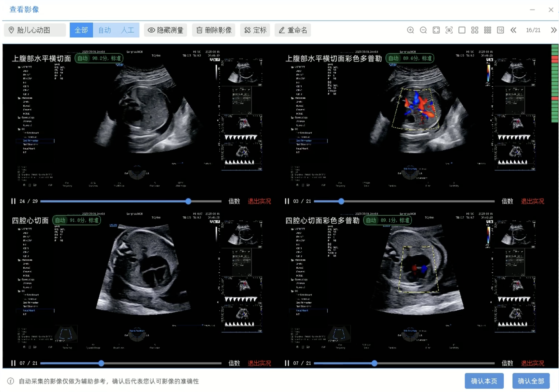The width and height of the screenshot is (559, 392).
Task: Go to previous page of images
Action: click(x=513, y=30)
